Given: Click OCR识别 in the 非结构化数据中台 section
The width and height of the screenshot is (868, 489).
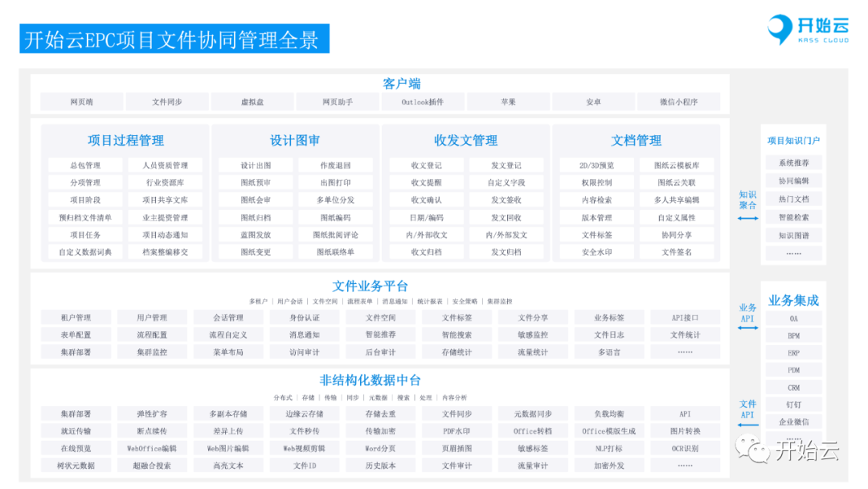Looking at the screenshot, I should coord(685,449).
